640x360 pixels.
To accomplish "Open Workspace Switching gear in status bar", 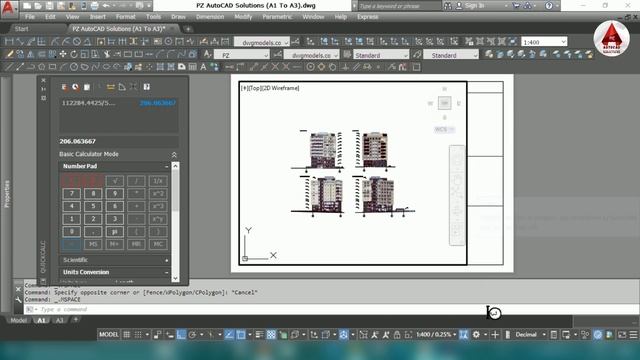I will [x=476, y=335].
